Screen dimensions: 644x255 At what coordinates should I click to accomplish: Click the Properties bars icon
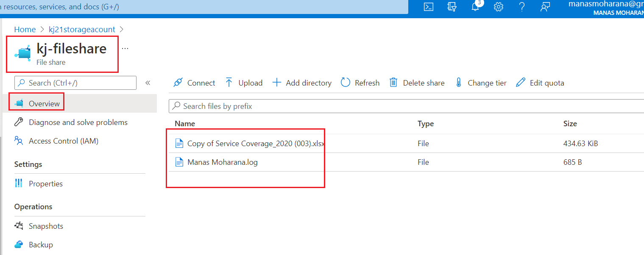(19, 183)
